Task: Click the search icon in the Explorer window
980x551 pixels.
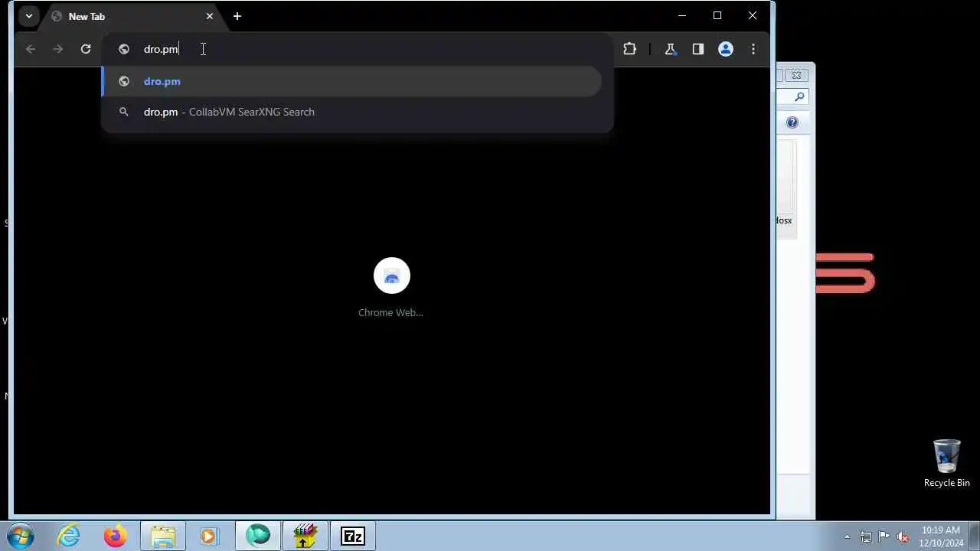Action: (799, 96)
